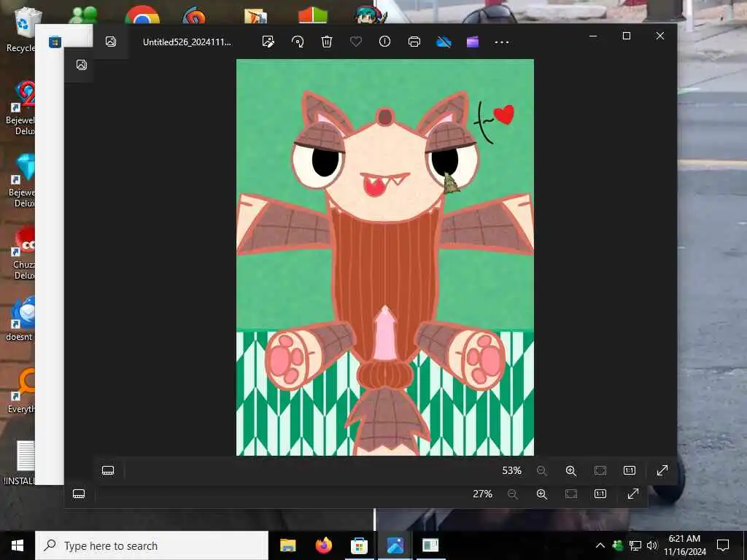Open File Explorer from the taskbar
Viewport: 747px width, 560px height.
[287, 545]
